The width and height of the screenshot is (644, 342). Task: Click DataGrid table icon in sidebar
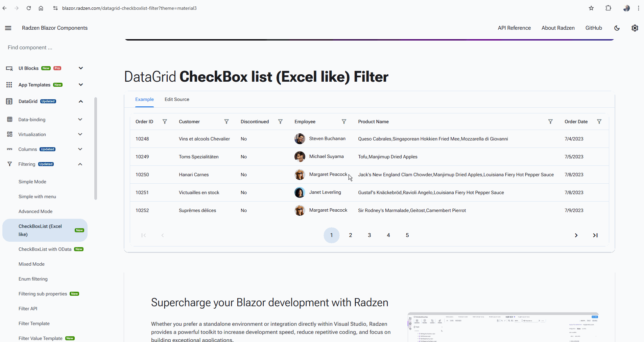9,101
